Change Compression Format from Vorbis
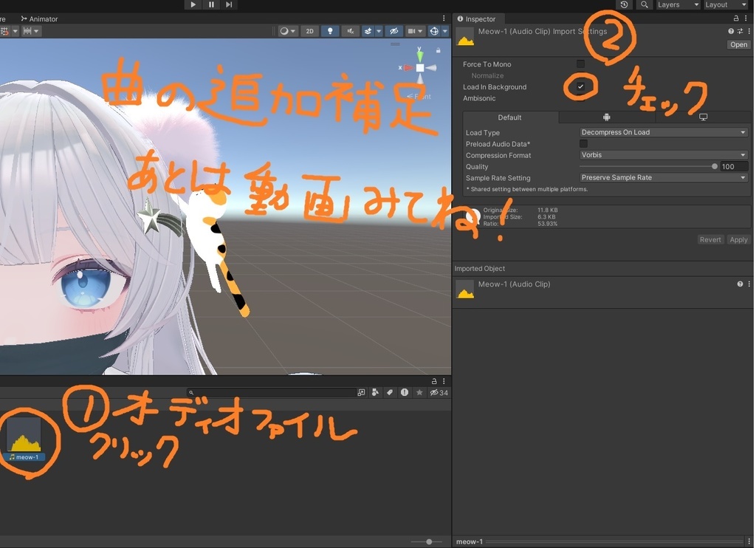The image size is (756, 548). [662, 155]
